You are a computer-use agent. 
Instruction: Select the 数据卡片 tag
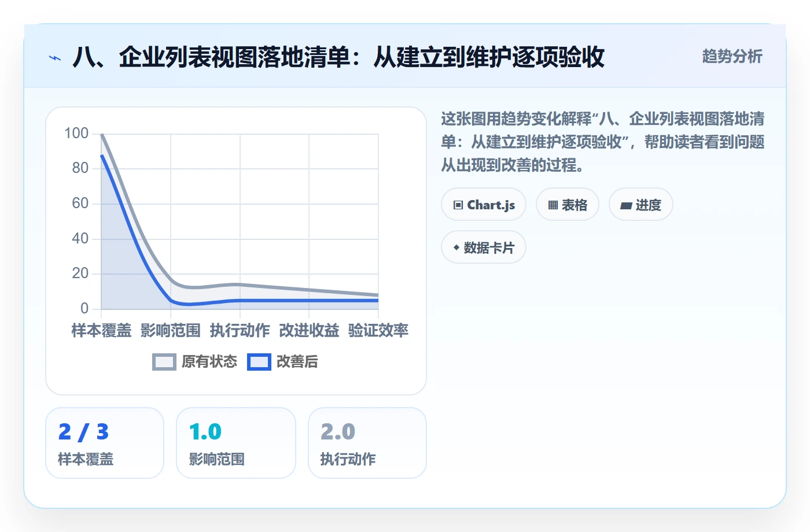(x=484, y=247)
